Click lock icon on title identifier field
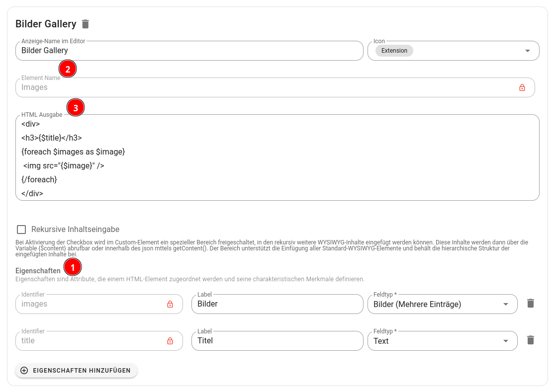This screenshot has width=554, height=392. coord(170,341)
